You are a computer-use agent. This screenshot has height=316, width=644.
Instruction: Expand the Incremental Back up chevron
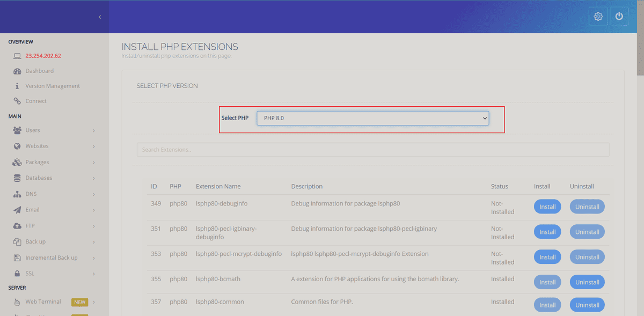[94, 258]
